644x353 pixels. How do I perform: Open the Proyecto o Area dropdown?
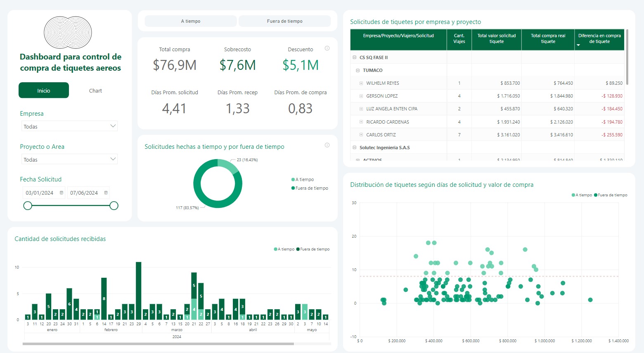[x=69, y=159]
